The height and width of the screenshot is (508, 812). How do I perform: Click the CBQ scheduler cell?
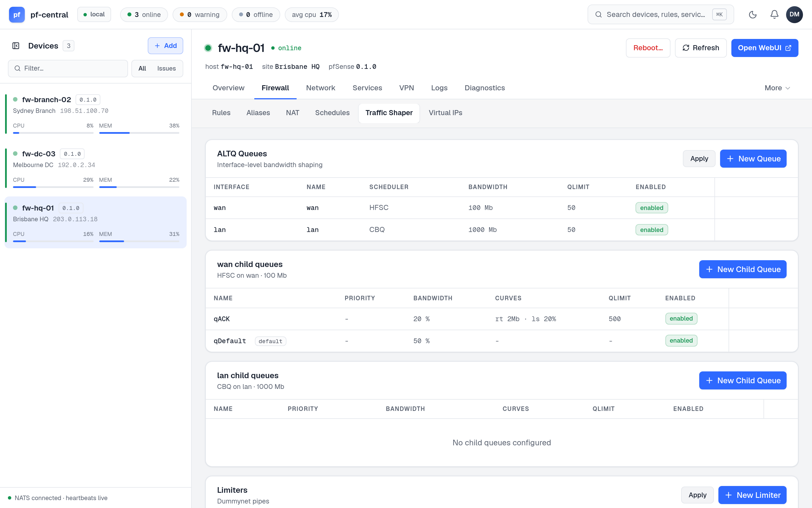(377, 230)
